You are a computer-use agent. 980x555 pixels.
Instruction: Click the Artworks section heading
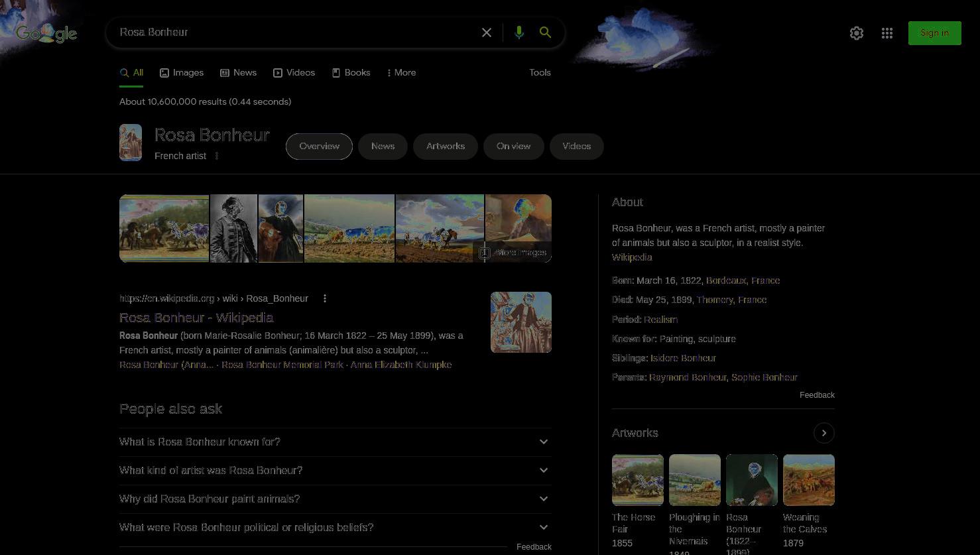(635, 433)
